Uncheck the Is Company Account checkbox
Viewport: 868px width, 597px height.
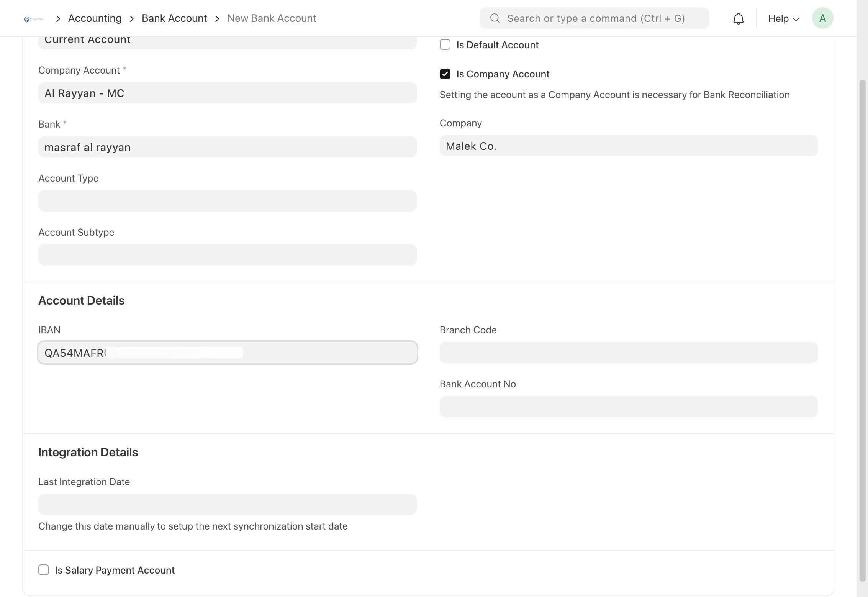[445, 74]
